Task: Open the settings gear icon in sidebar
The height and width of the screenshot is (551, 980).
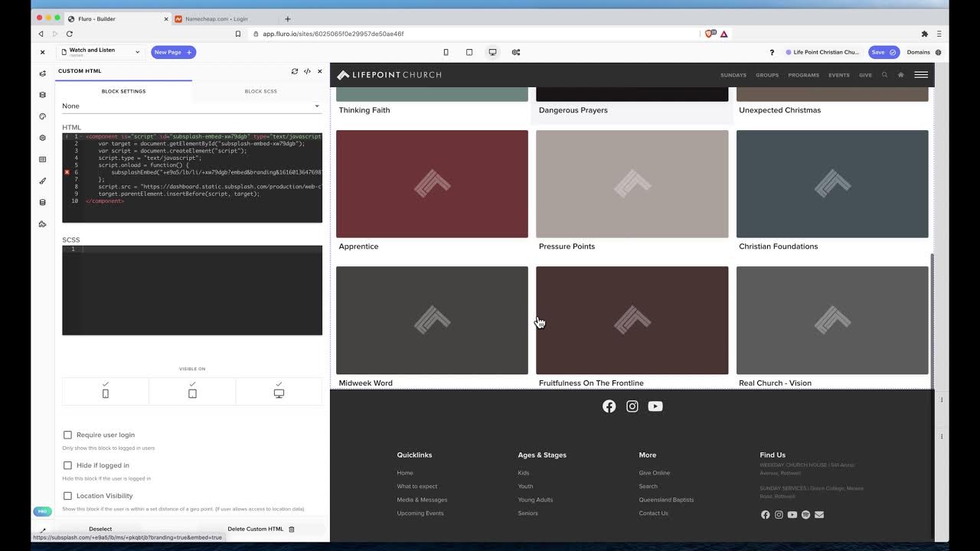Action: point(43,138)
